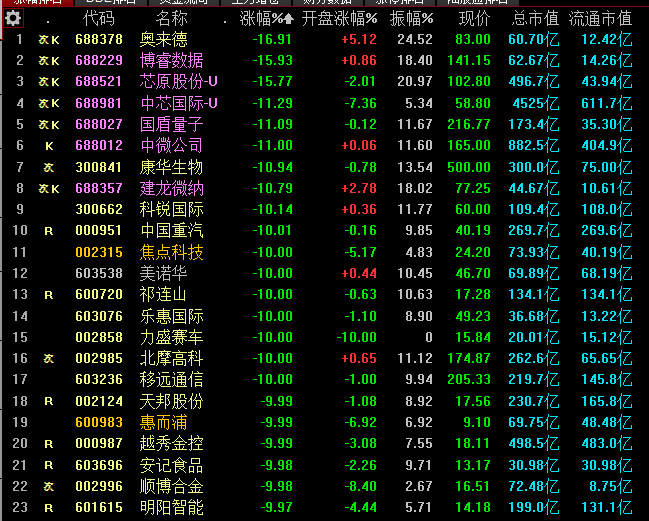The image size is (649, 521).
Task: Click the 融K marker for 芯原股份-U
Action: click(49, 82)
